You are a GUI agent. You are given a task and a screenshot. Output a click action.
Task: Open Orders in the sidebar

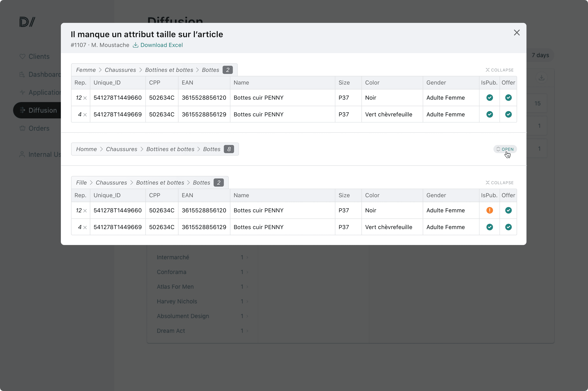pos(34,128)
